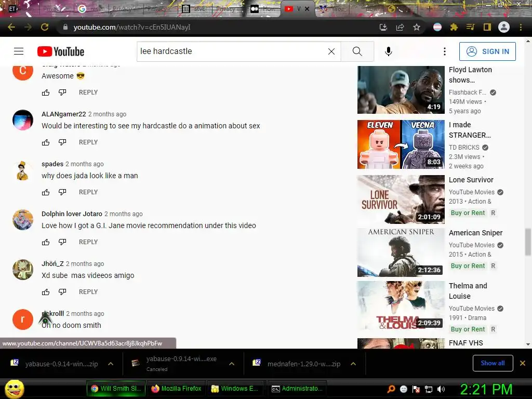Open spades channel name link
The width and height of the screenshot is (532, 399).
pyautogui.click(x=52, y=164)
